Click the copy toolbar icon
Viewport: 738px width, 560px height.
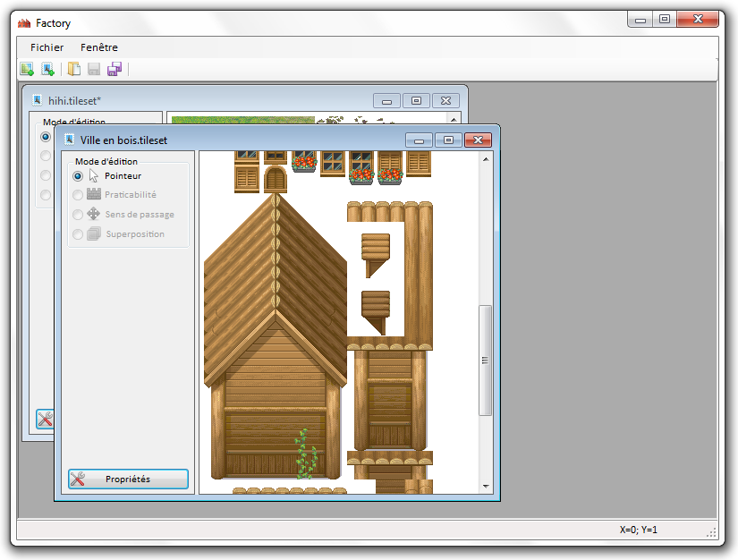point(73,68)
